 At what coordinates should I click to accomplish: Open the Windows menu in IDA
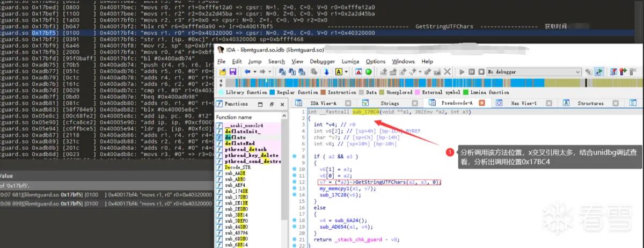pyautogui.click(x=404, y=62)
